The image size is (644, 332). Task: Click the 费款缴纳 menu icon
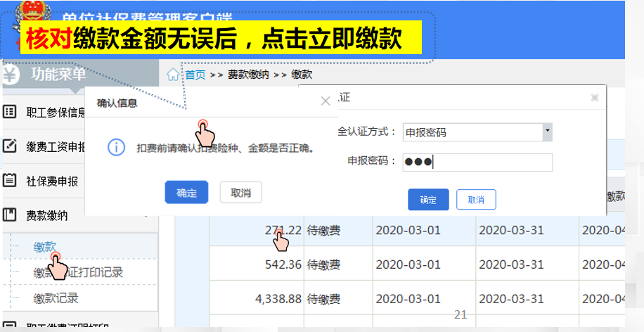pos(9,215)
